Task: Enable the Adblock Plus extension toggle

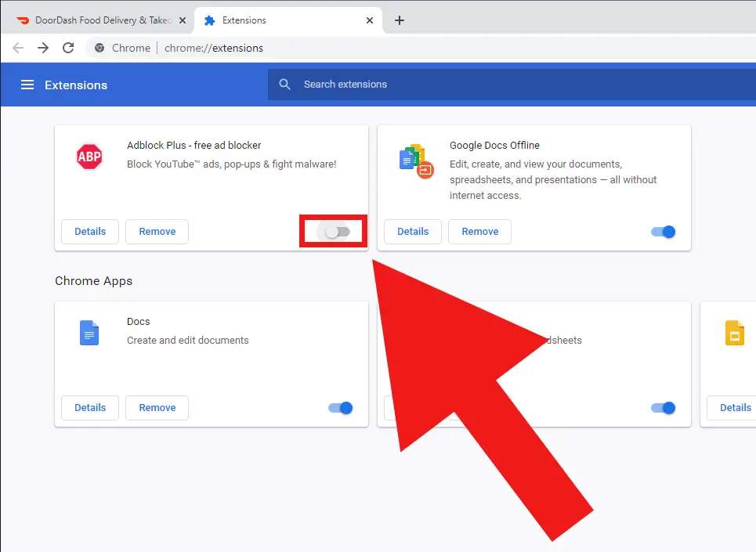Action: coord(338,232)
